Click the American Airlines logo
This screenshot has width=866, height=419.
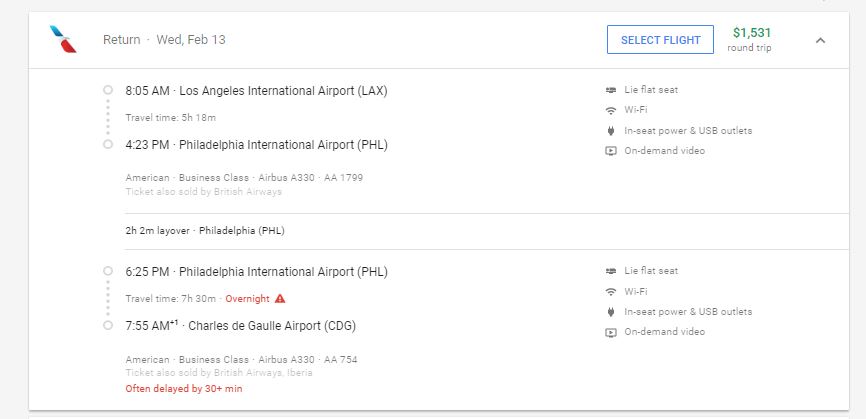click(63, 40)
